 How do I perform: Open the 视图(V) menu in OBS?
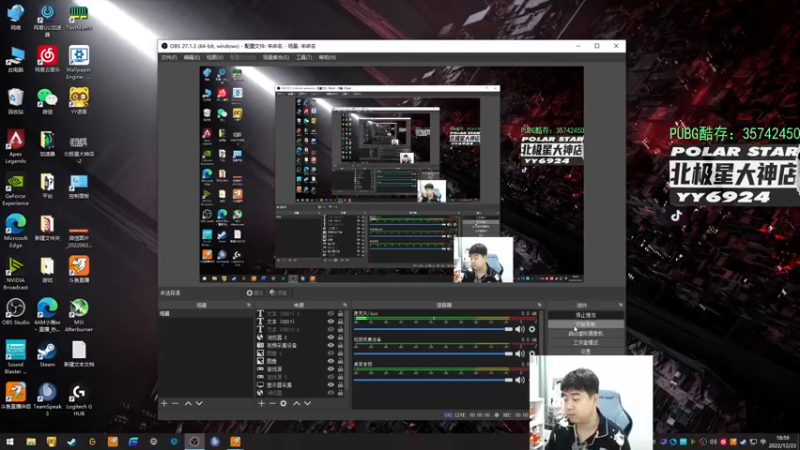[214, 58]
